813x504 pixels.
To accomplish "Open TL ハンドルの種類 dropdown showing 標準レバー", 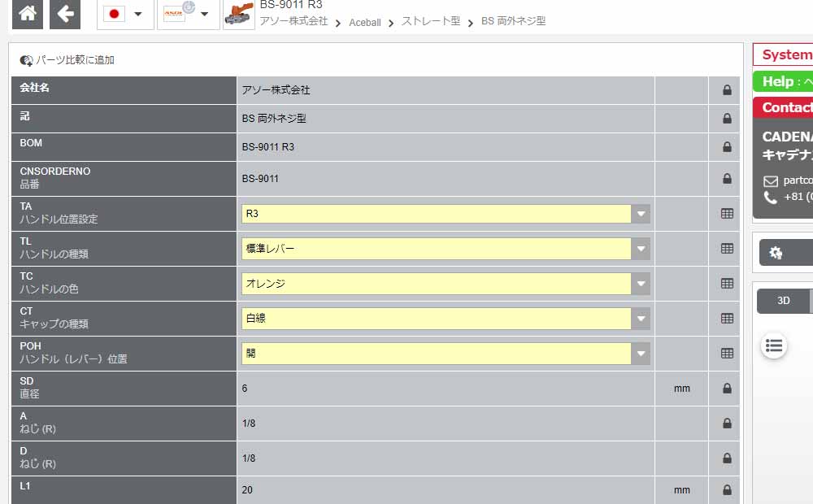I will tap(446, 249).
